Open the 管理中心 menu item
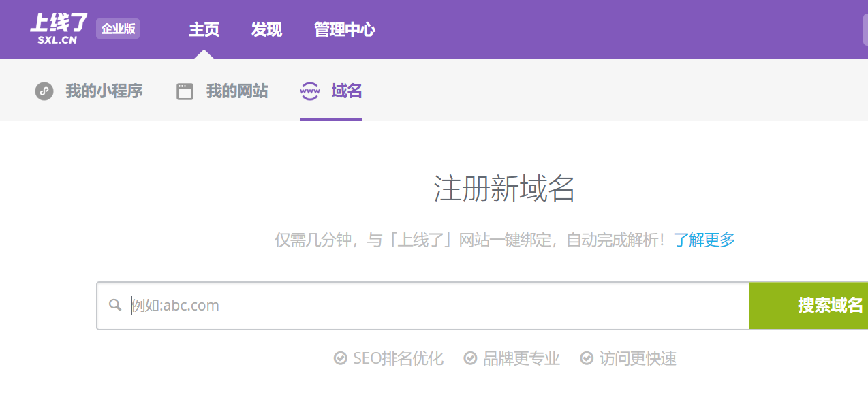 [344, 29]
